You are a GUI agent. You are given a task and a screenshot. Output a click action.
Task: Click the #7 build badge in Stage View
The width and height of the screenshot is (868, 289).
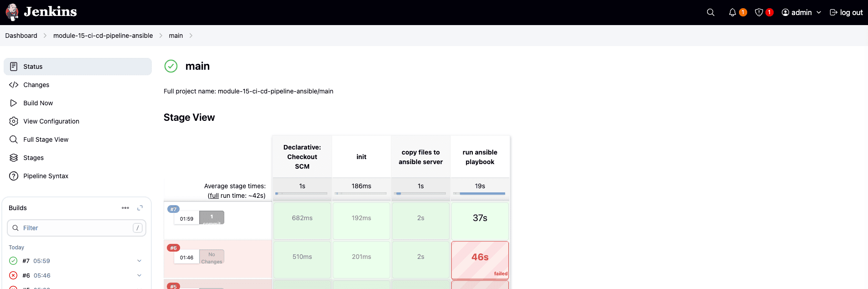click(173, 209)
